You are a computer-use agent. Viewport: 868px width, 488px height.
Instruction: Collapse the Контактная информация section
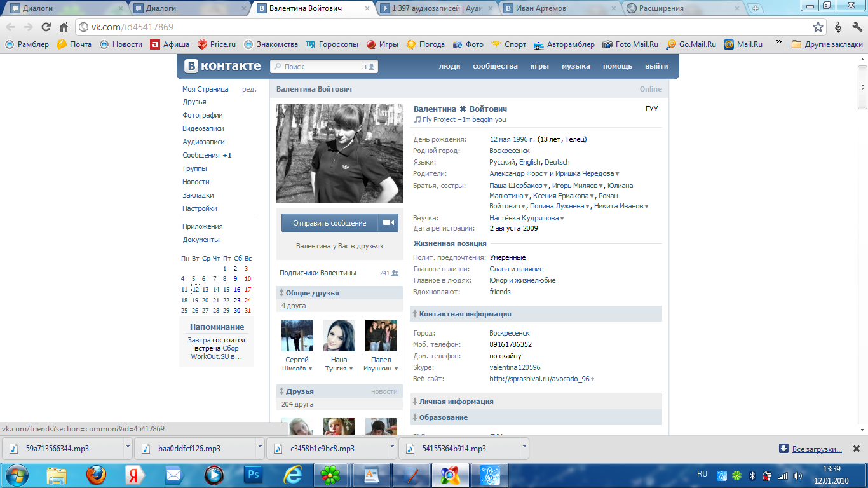414,314
